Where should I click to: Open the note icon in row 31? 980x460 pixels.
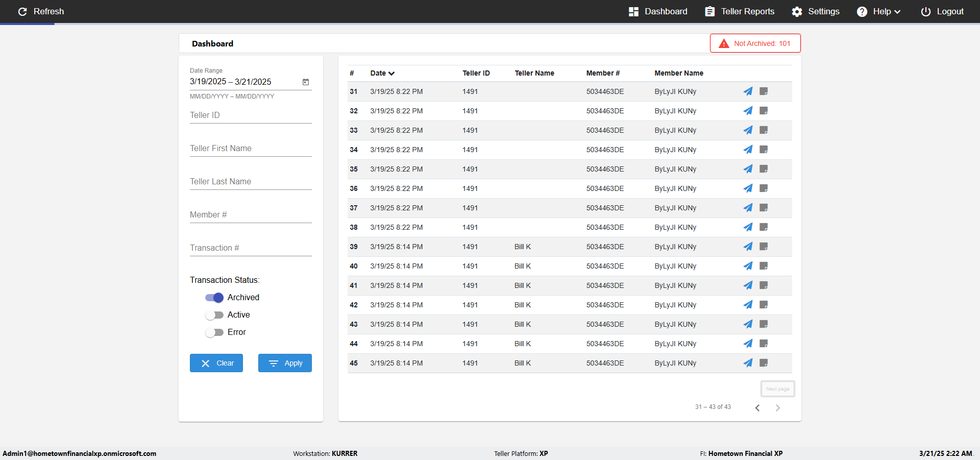[x=764, y=91]
